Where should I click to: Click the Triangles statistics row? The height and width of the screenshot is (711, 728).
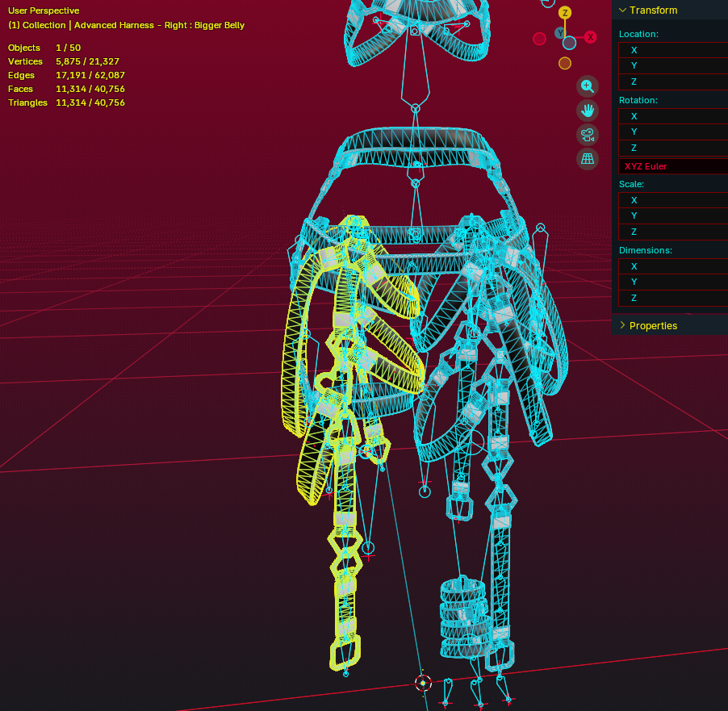coord(66,102)
